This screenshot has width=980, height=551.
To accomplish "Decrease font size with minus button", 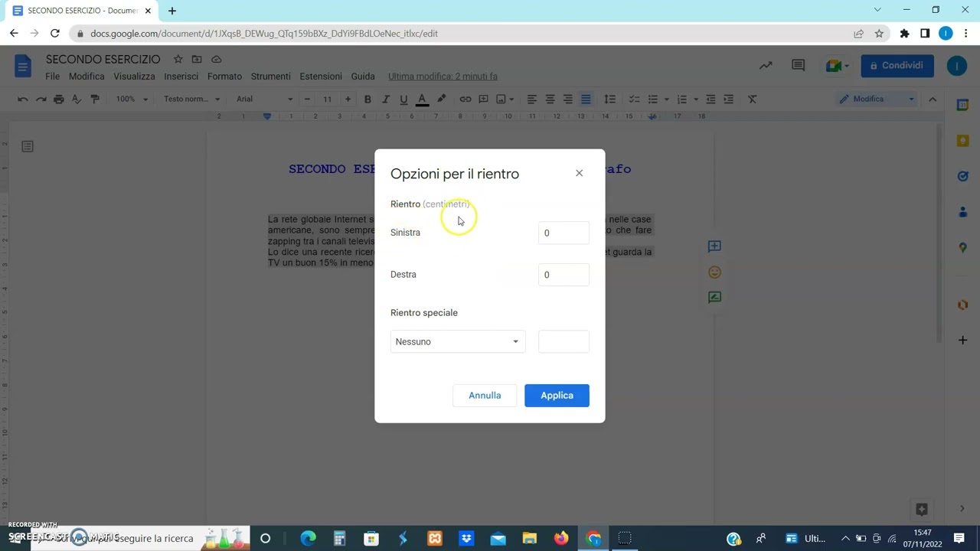I will 307,99.
